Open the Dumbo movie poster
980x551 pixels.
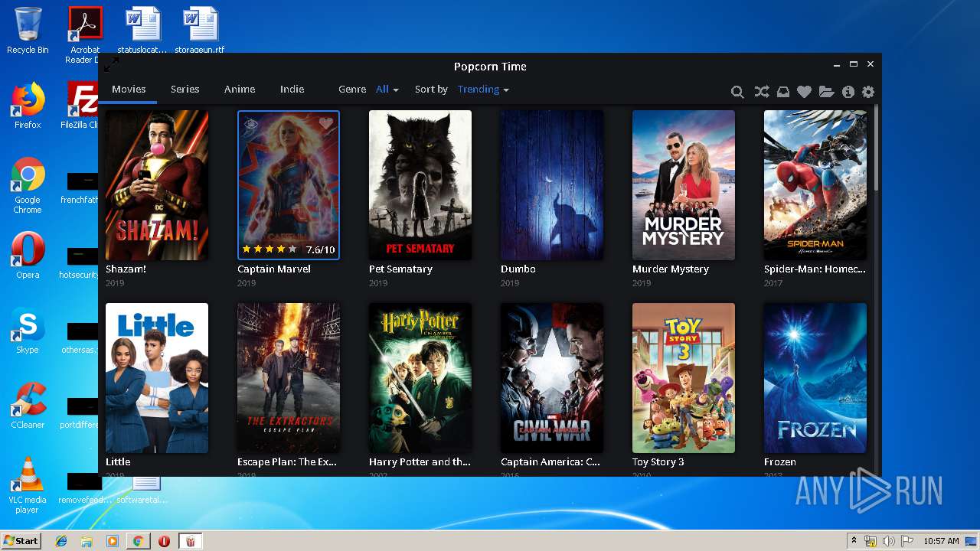pyautogui.click(x=552, y=185)
